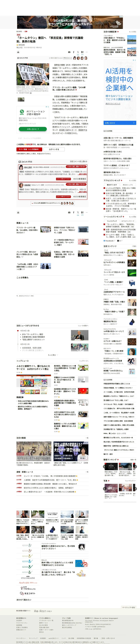The width and height of the screenshot is (140, 644).
Task: Select 読まれています ranking tab
Action: (112, 185)
